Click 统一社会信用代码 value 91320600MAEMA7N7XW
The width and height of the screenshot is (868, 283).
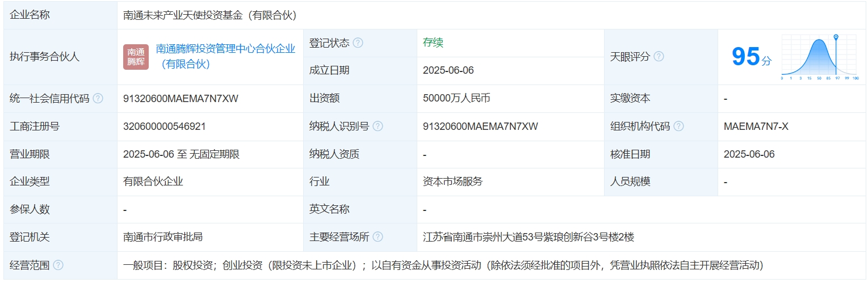click(x=181, y=98)
